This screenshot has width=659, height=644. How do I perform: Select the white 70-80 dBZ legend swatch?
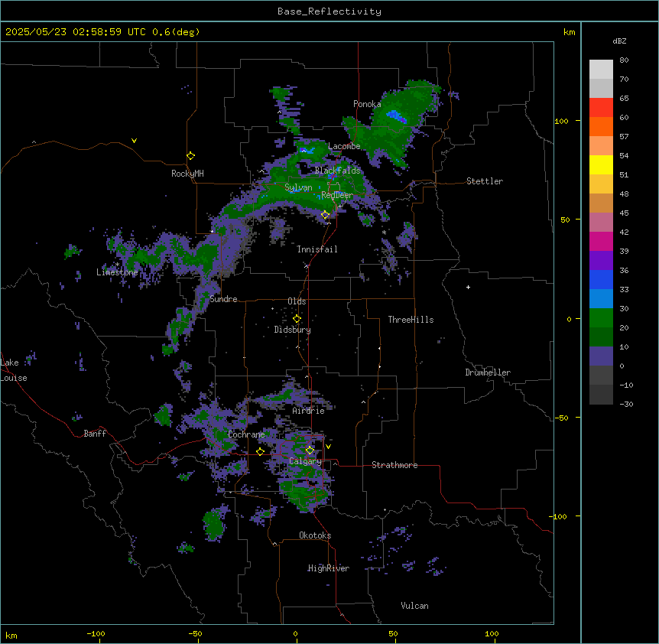point(601,70)
